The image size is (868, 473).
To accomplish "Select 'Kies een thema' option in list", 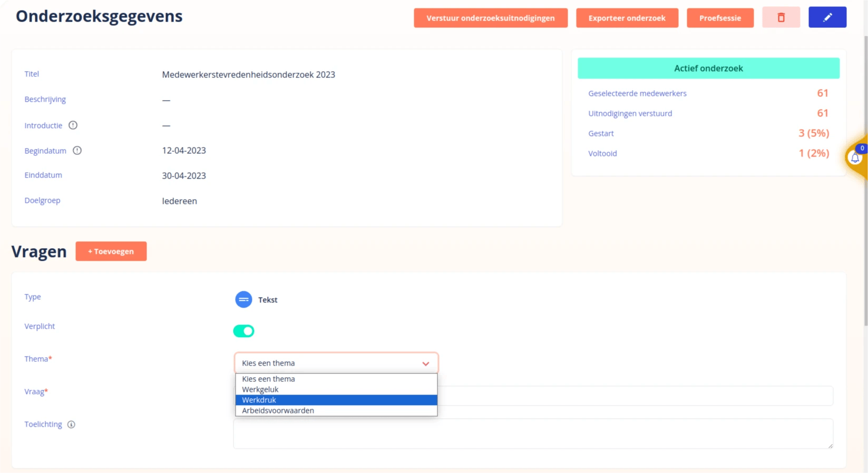I will (336, 379).
